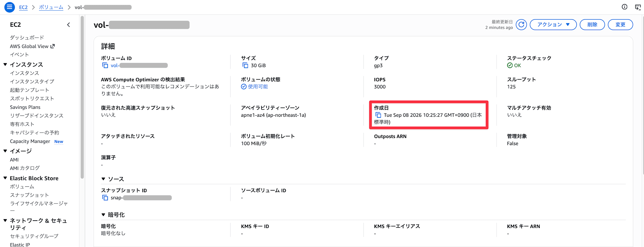This screenshot has height=247, width=644.
Task: Open the アクション dropdown menu
Action: click(x=553, y=25)
